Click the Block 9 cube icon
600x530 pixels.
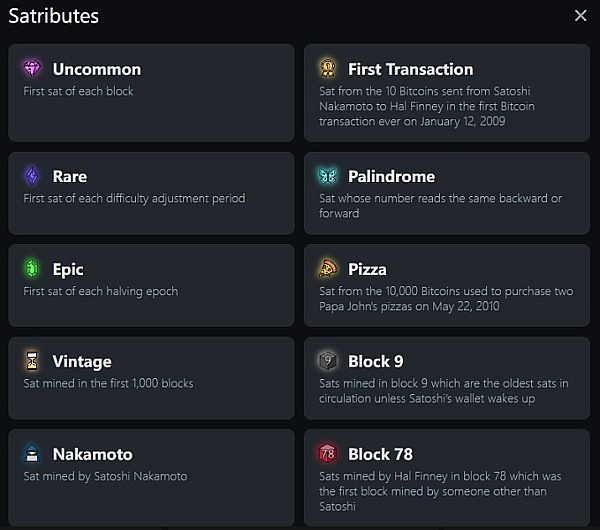[x=328, y=361]
